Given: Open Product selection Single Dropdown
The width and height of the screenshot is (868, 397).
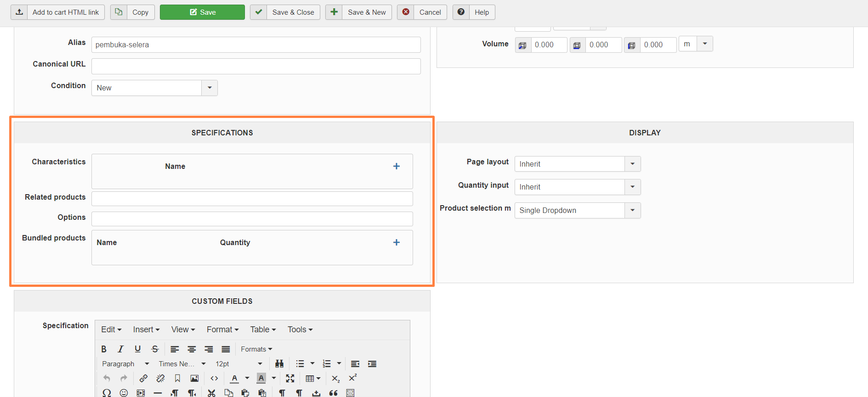Looking at the screenshot, I should (x=578, y=210).
